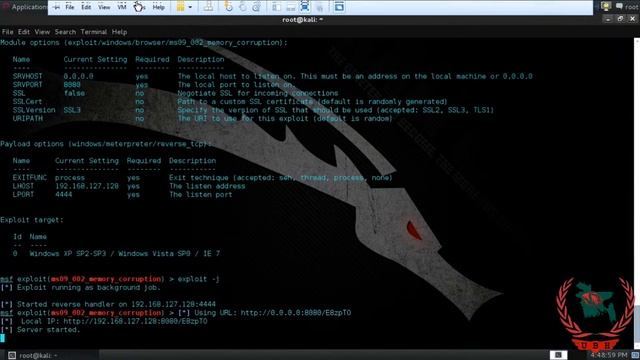Screen dimensions: 640x360
Task: Click the LPORT value 4444
Action: point(63,195)
